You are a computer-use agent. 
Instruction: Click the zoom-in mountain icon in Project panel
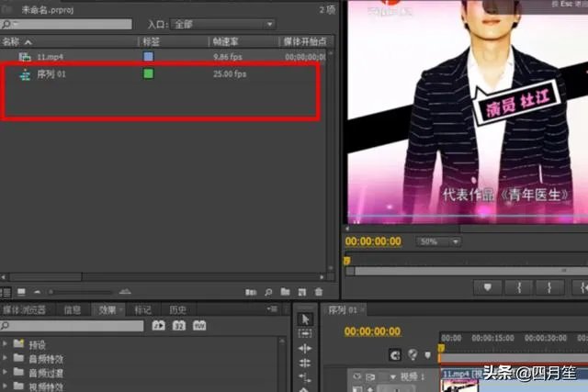125,291
